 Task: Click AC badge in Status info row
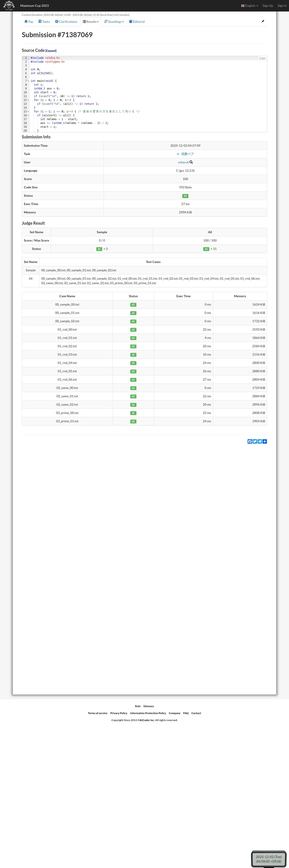coord(185,196)
